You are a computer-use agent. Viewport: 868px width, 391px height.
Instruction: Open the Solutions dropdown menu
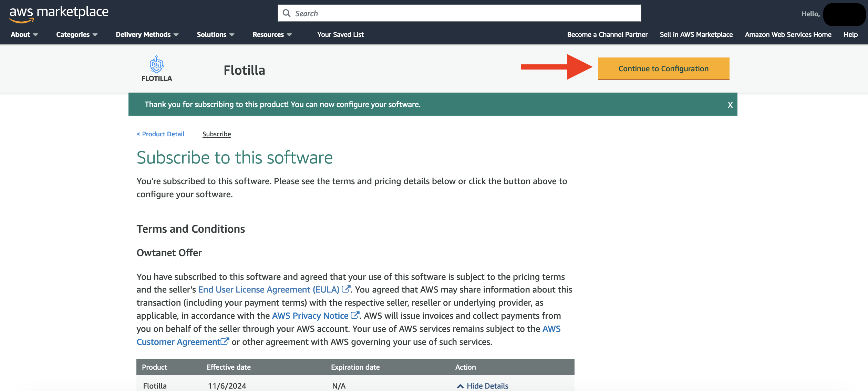click(215, 34)
